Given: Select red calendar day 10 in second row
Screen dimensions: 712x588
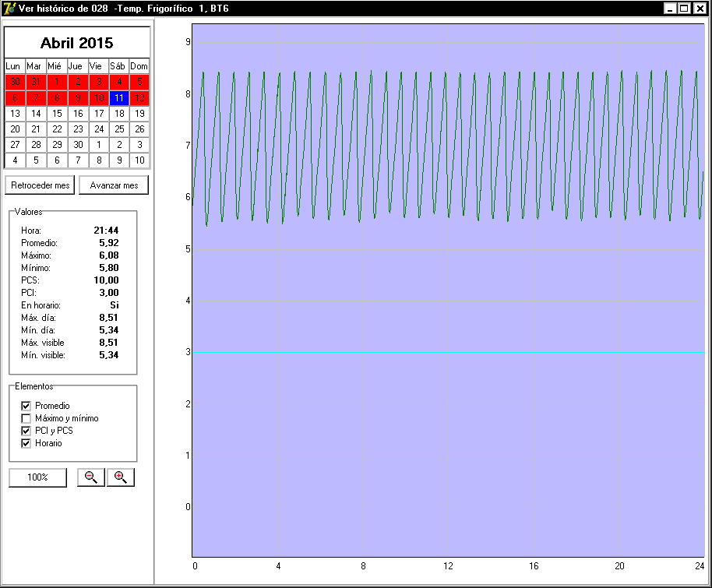Looking at the screenshot, I should (x=99, y=97).
